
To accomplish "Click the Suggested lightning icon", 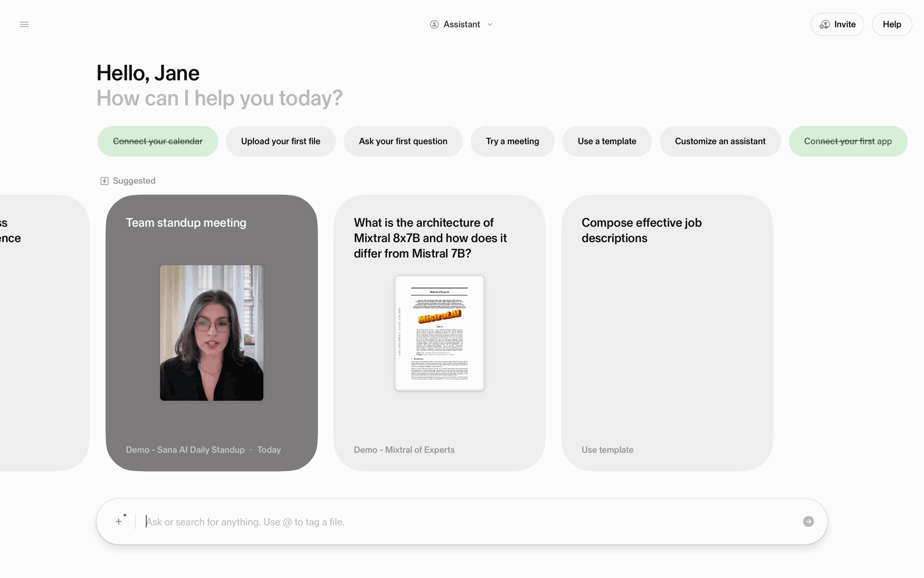I will coord(104,181).
